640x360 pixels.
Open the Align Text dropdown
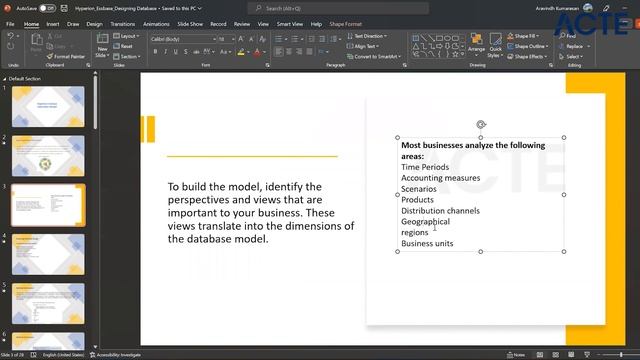pyautogui.click(x=363, y=46)
